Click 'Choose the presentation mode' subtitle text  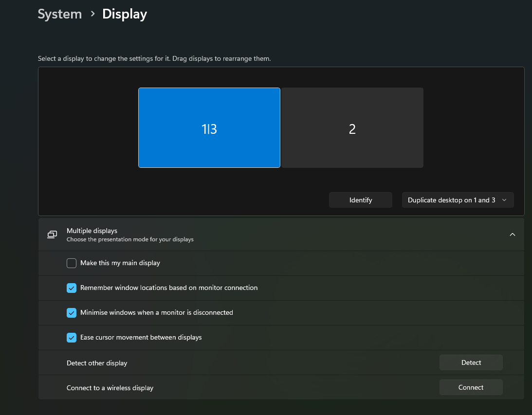point(130,239)
